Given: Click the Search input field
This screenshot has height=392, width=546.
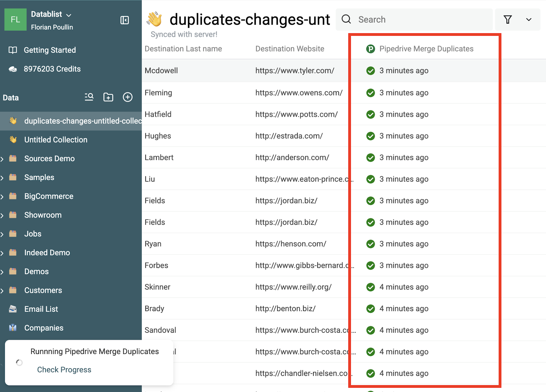Looking at the screenshot, I should (414, 20).
